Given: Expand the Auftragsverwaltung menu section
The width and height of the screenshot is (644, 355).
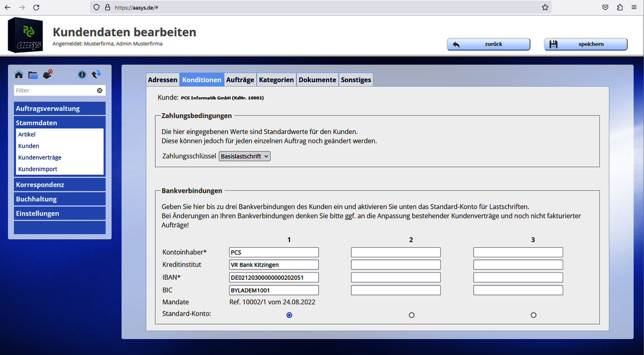Looking at the screenshot, I should point(60,109).
